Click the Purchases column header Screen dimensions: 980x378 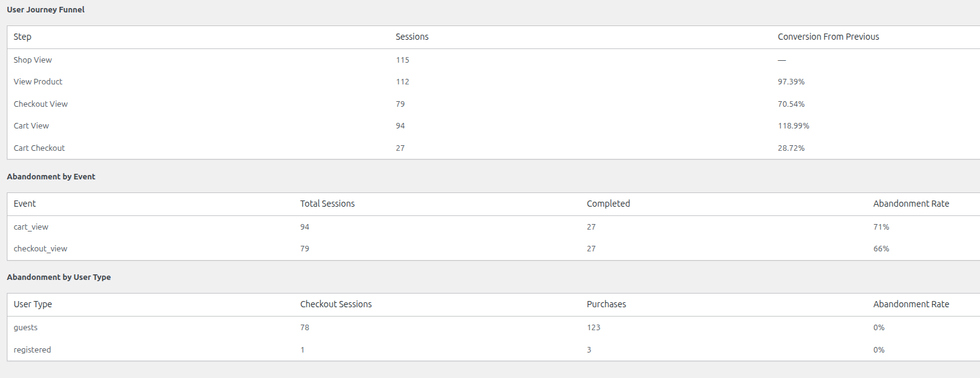606,304
